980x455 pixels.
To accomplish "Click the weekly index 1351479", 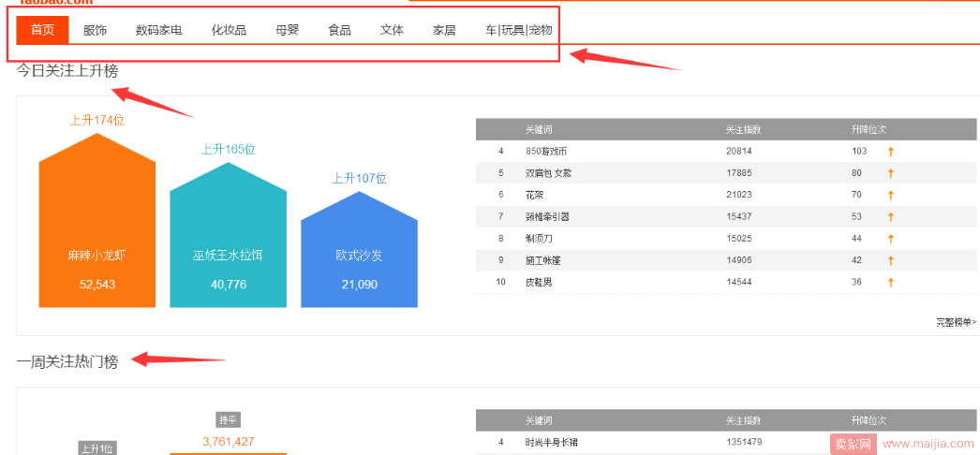I will 744,443.
